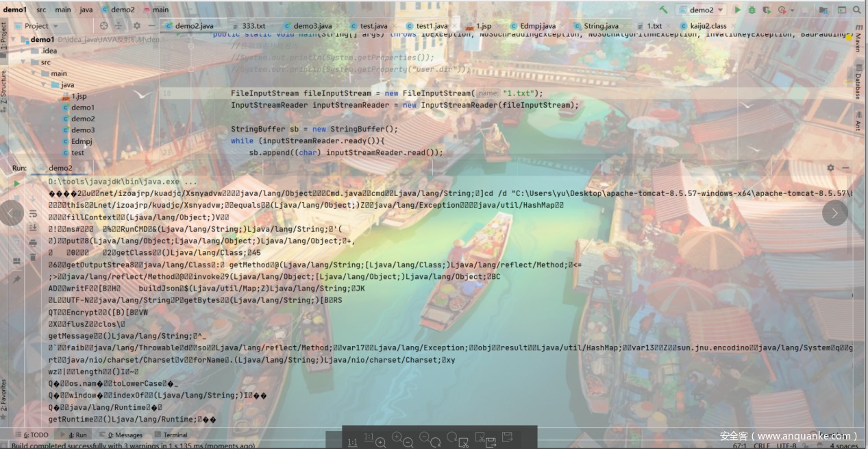This screenshot has height=449, width=868.
Task: Collapse all in the Project panel toolbar
Action: tap(120, 25)
